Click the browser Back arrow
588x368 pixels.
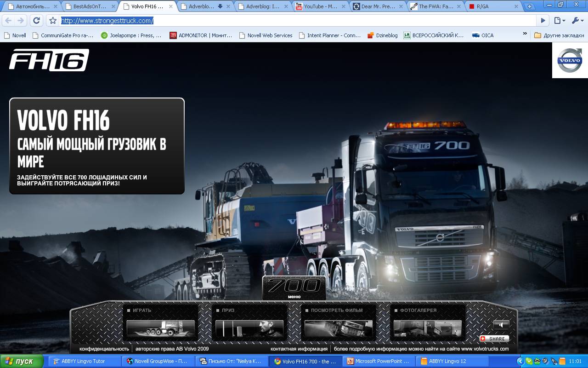click(x=8, y=21)
